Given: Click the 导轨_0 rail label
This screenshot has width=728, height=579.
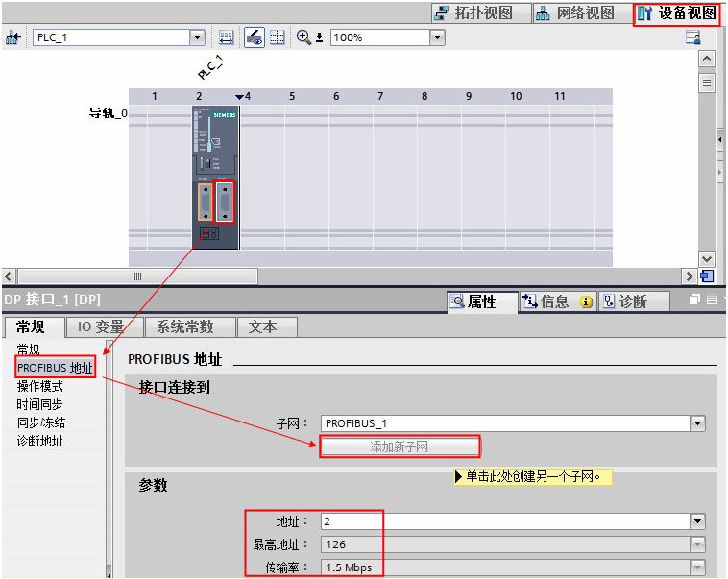Looking at the screenshot, I should (109, 113).
